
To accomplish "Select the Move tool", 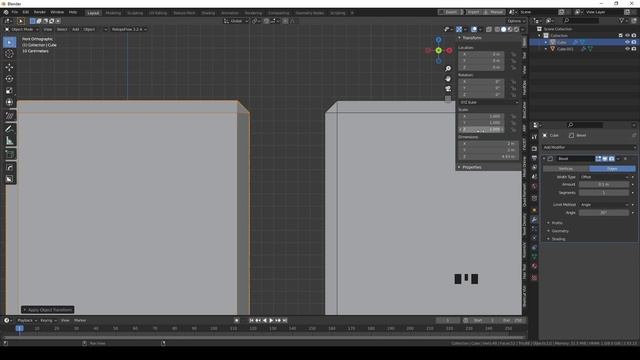I will (x=9, y=67).
